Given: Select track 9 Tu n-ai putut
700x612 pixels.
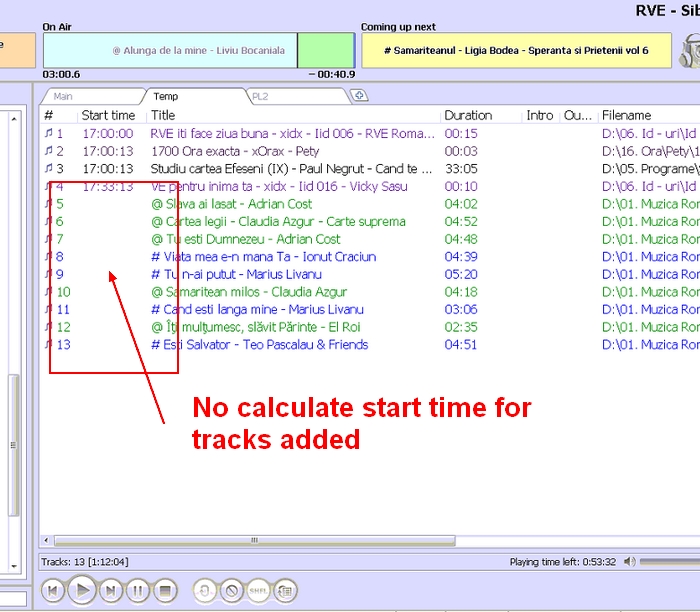Looking at the screenshot, I should click(x=236, y=274).
